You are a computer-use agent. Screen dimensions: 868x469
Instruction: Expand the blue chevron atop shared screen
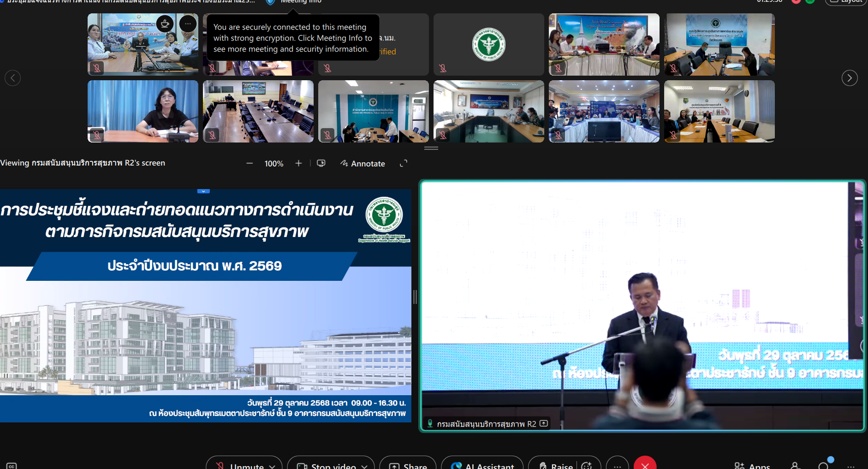point(203,191)
